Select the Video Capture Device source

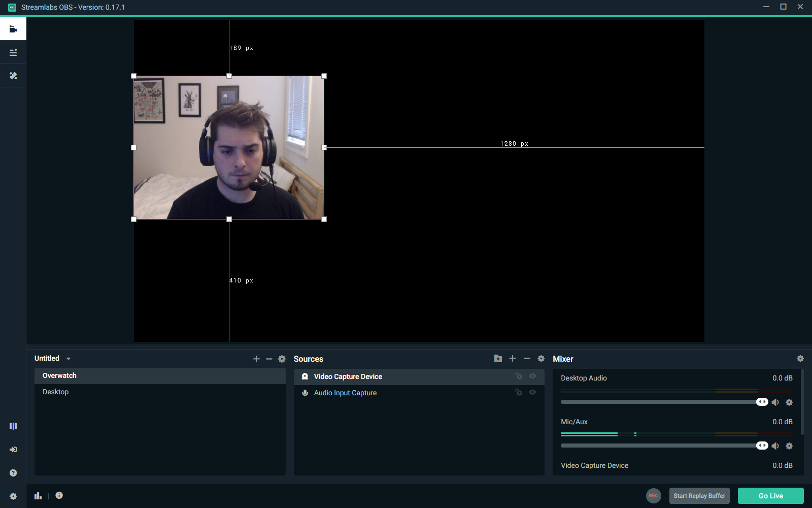point(419,377)
